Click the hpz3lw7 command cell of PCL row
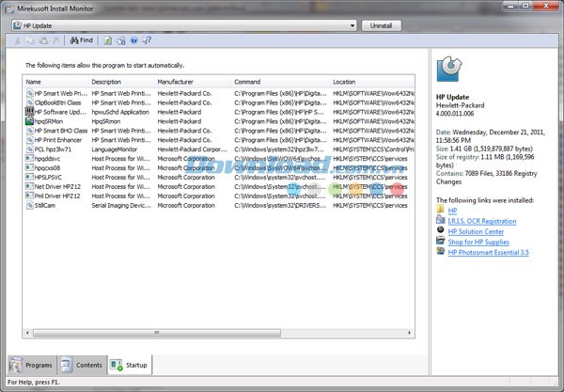 point(279,149)
